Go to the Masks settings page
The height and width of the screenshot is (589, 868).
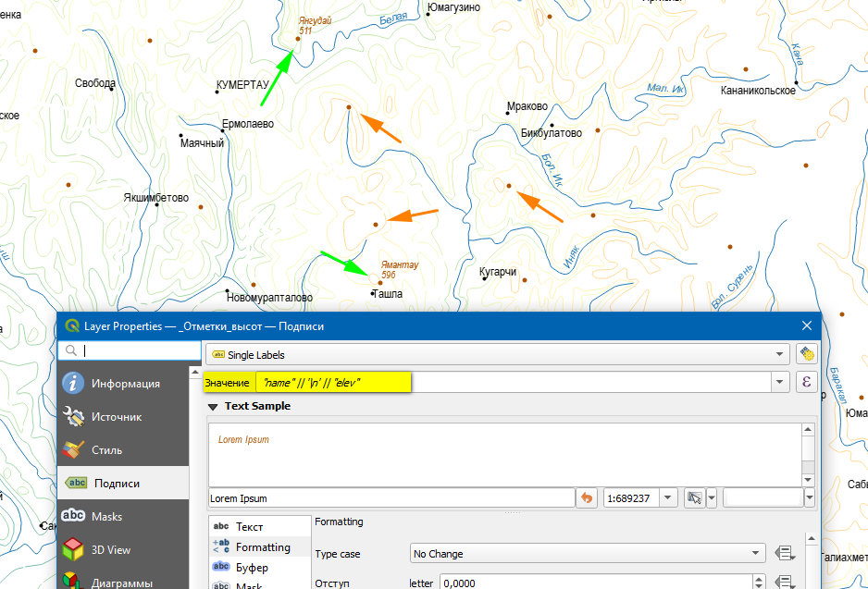pyautogui.click(x=106, y=517)
